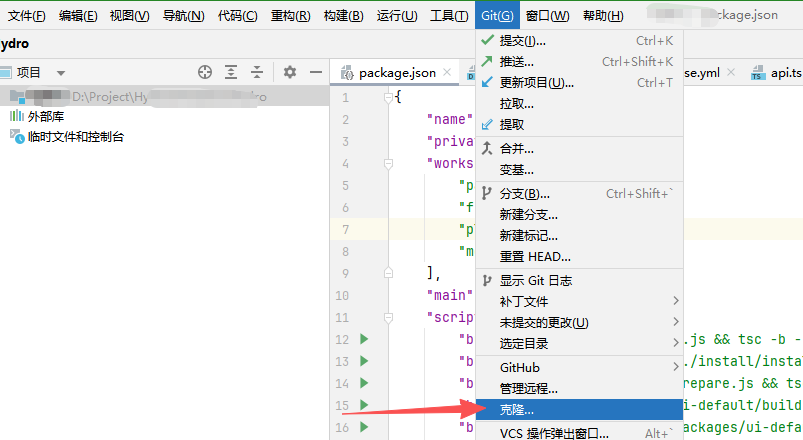Close the Git(G) menu in menu bar
The image size is (803, 440).
coord(497,16)
